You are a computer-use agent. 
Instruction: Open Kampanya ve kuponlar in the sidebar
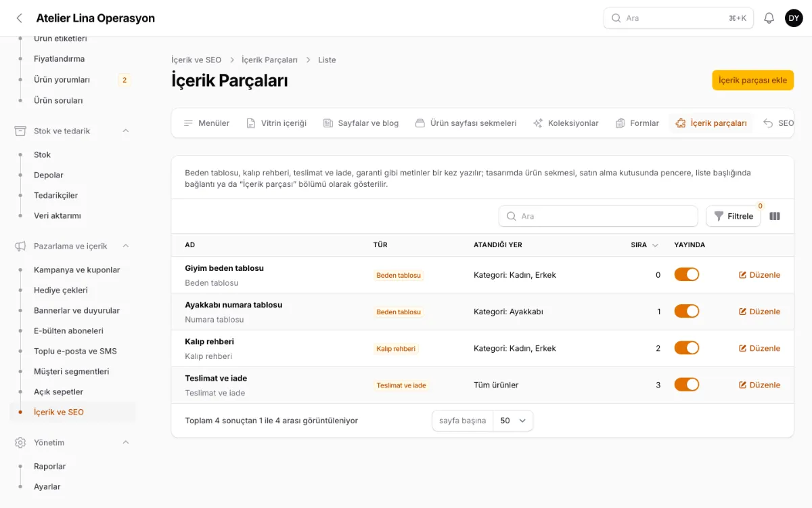76,270
